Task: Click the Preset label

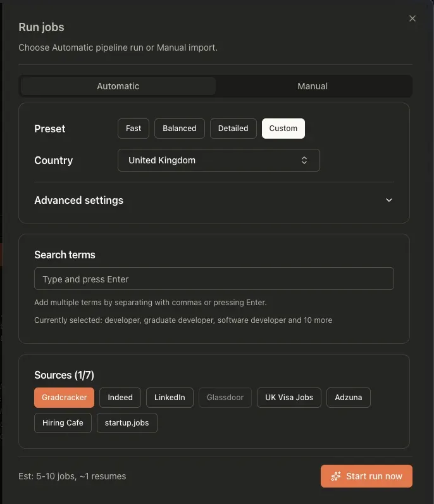Action: [x=50, y=129]
